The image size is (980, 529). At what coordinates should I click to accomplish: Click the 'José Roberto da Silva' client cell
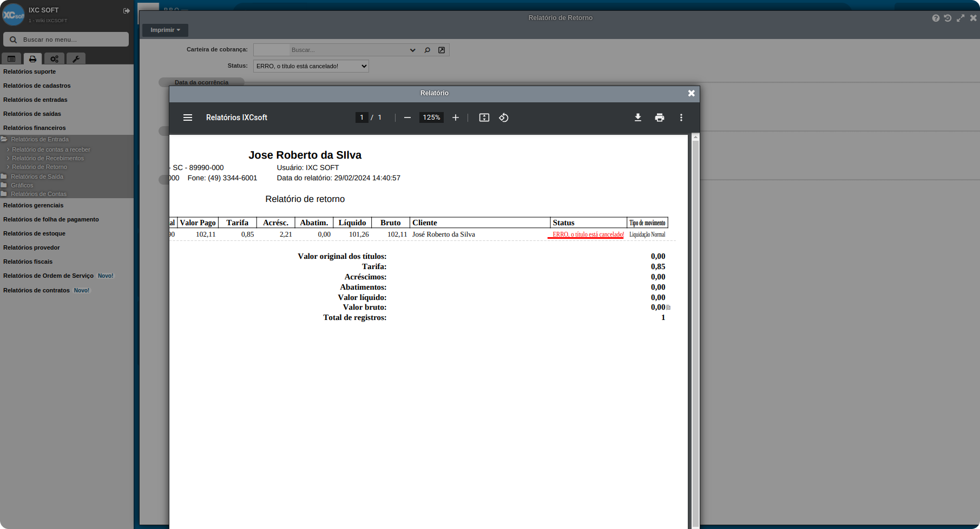[444, 234]
